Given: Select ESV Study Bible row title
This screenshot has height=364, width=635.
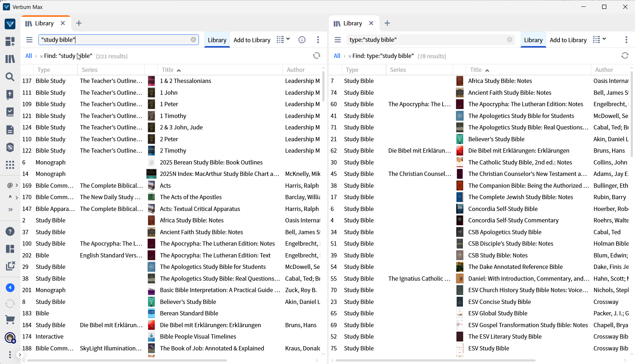Looking at the screenshot, I should [x=489, y=348].
